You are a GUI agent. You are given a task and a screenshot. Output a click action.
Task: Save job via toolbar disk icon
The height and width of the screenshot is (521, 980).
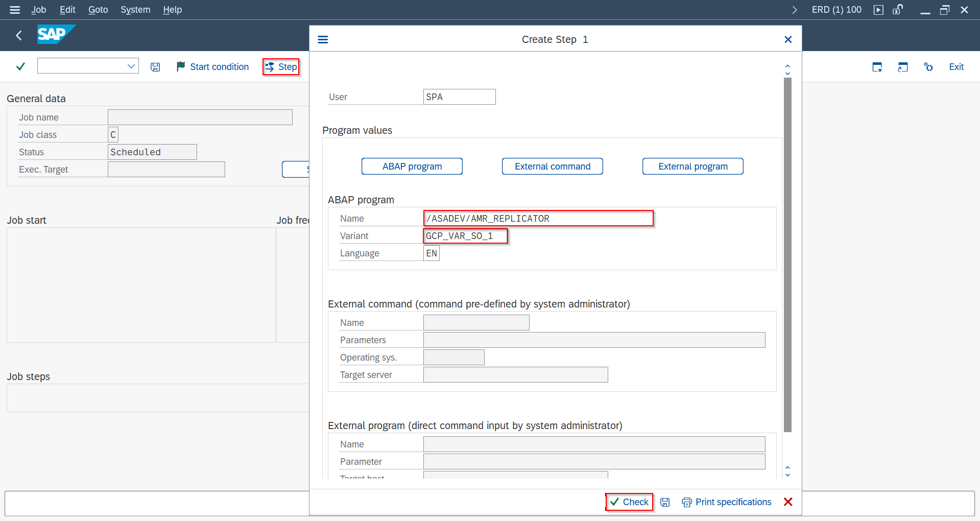(x=155, y=67)
